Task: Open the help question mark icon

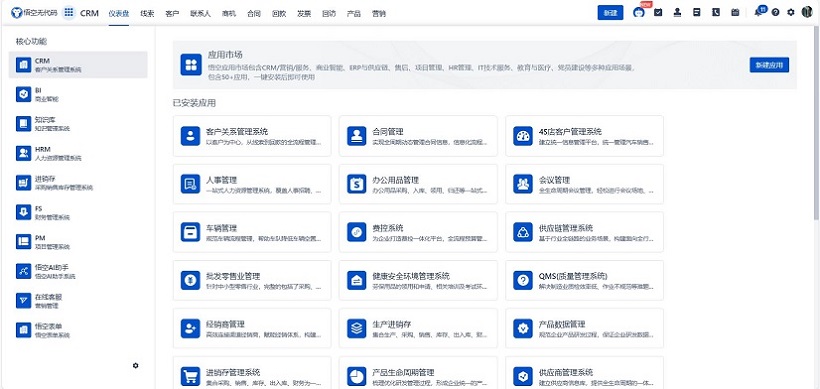Action: pos(776,13)
